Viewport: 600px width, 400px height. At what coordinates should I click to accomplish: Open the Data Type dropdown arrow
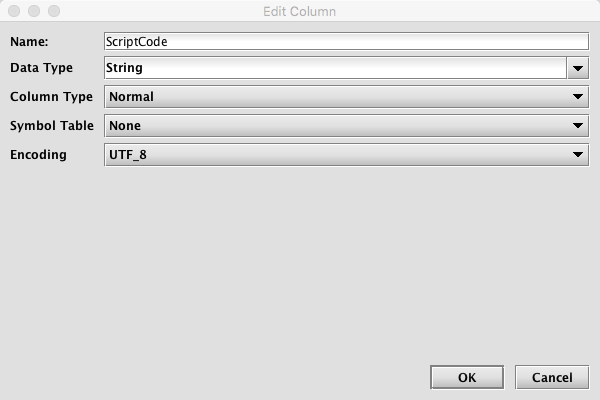pyautogui.click(x=578, y=68)
